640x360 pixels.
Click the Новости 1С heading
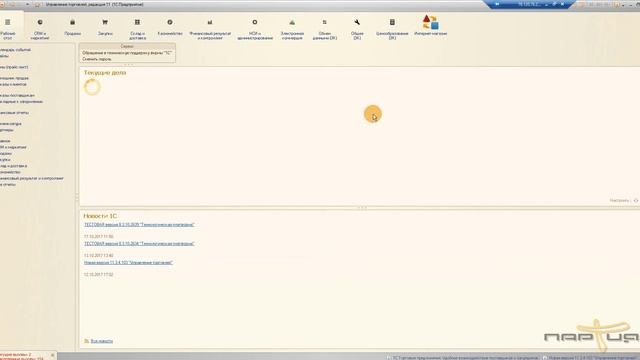[x=100, y=216]
